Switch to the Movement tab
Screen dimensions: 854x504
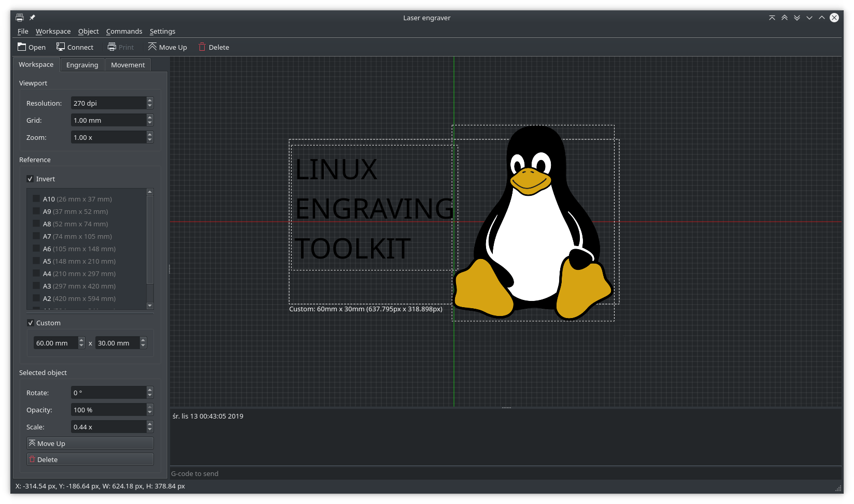coord(128,65)
